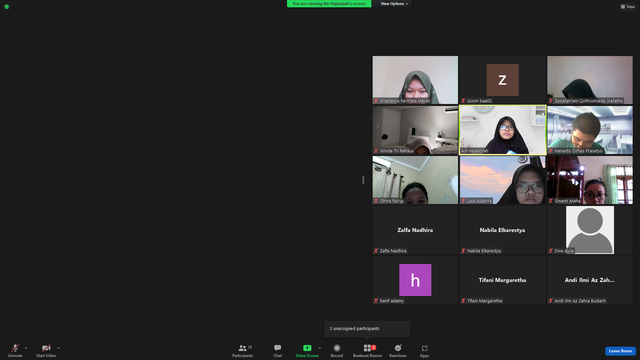Image resolution: width=640 pixels, height=360 pixels.
Task: Click the Leave Room button
Action: coord(620,351)
